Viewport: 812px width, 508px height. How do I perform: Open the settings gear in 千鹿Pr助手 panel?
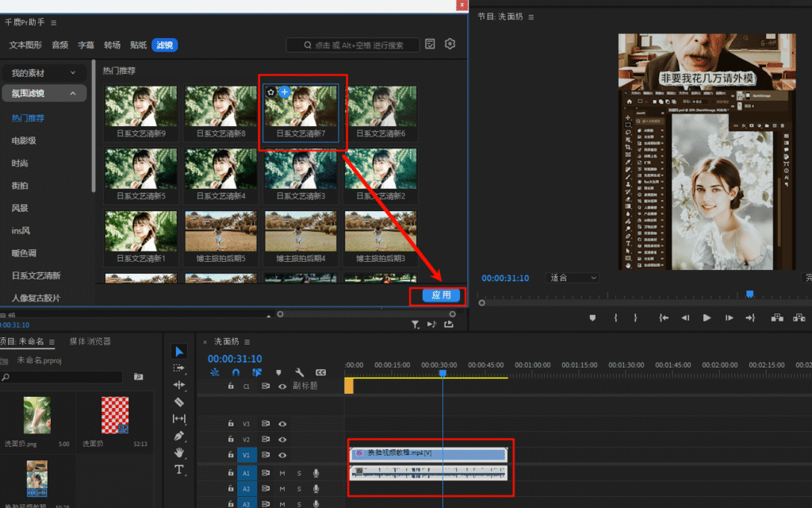coord(450,44)
